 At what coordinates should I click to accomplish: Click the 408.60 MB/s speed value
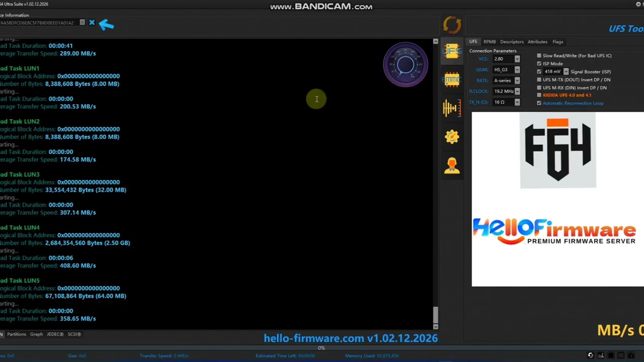point(77,265)
